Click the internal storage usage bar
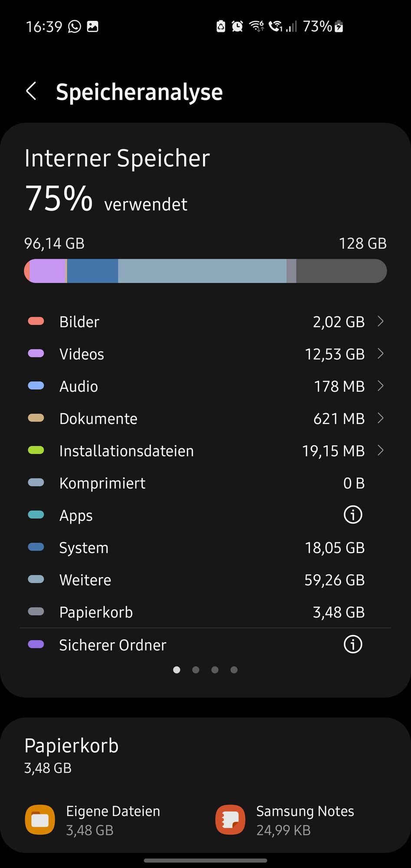The width and height of the screenshot is (411, 868). pyautogui.click(x=205, y=271)
